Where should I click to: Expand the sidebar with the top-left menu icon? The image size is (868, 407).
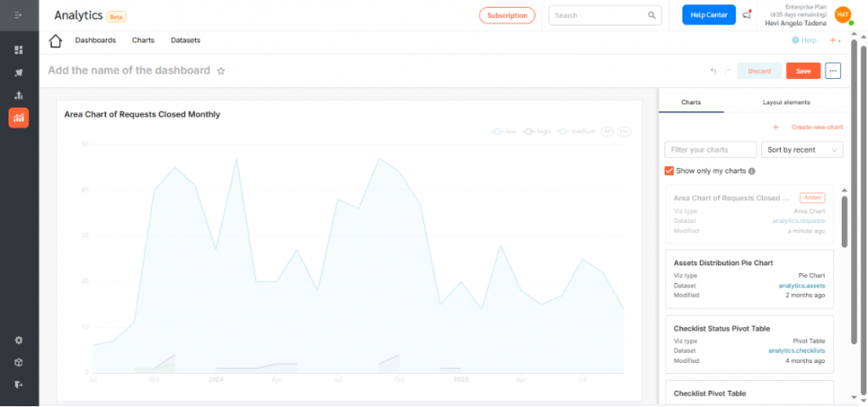(19, 15)
